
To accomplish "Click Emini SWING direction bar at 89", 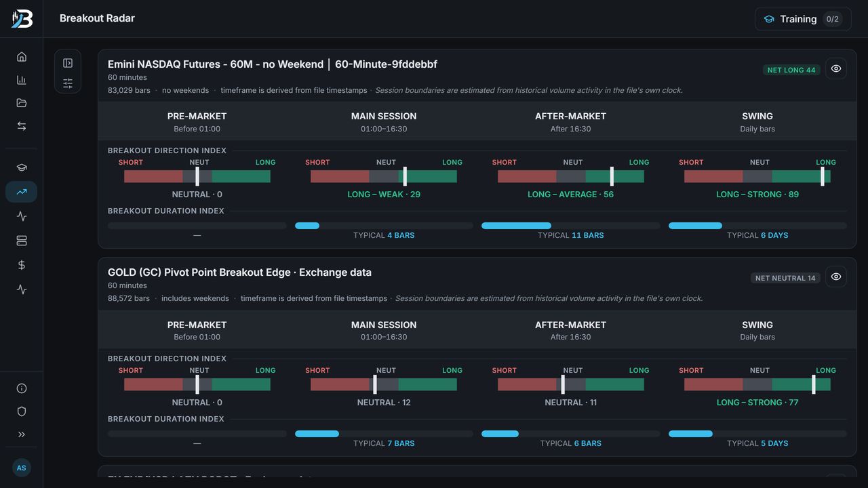I will click(757, 176).
